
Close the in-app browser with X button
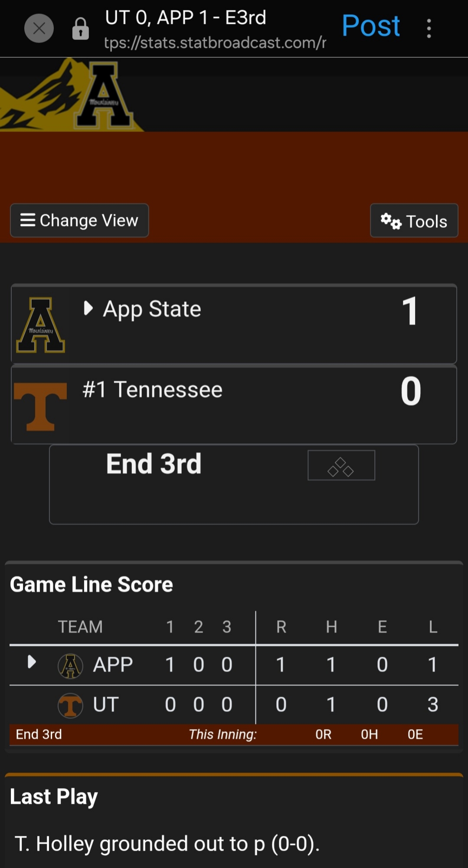coord(39,29)
